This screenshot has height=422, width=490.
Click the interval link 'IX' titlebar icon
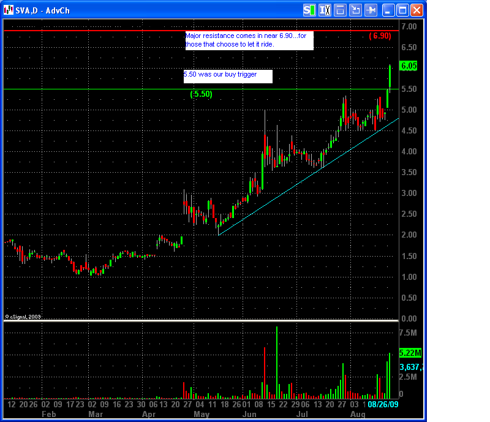coord(325,10)
